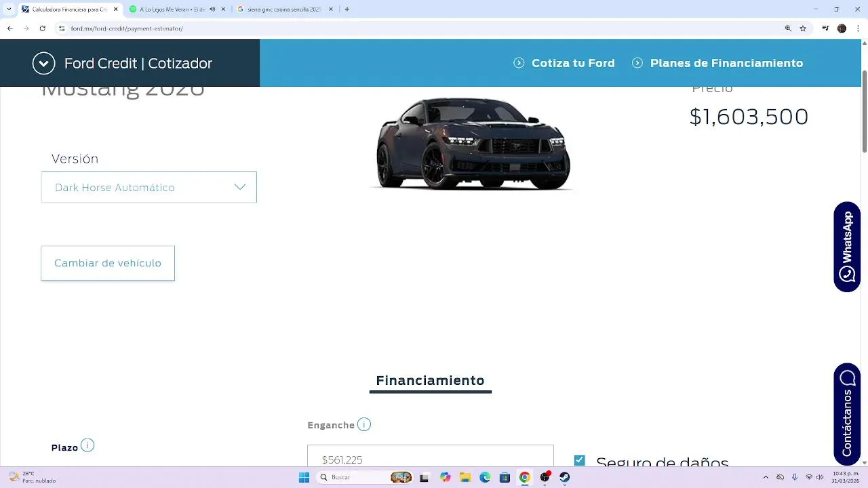Open the Windows Start menu
This screenshot has height=488, width=868.
coord(304,477)
